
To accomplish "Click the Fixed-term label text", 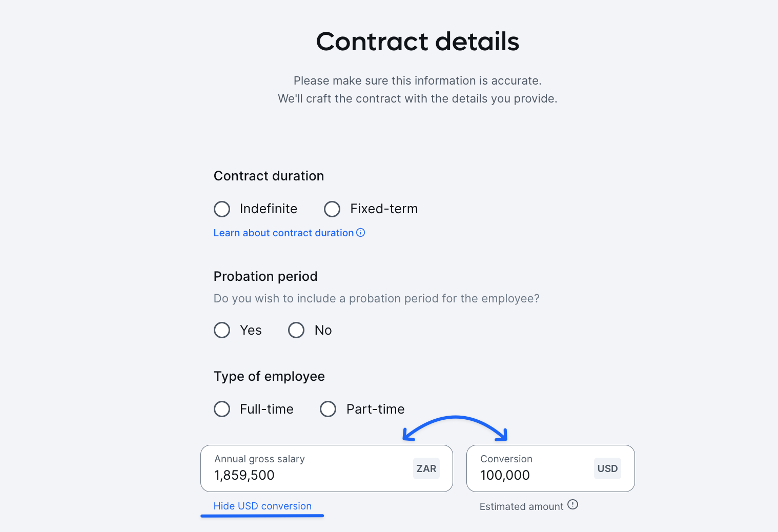I will [384, 209].
